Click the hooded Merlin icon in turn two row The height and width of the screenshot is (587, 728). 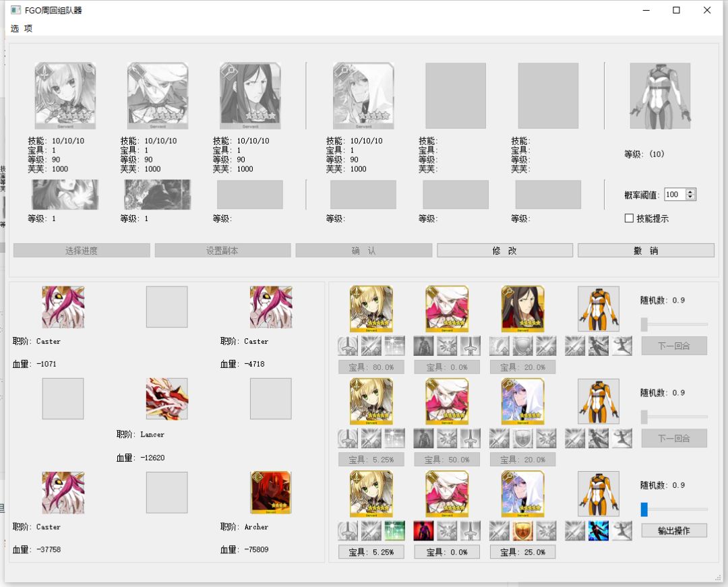523,401
